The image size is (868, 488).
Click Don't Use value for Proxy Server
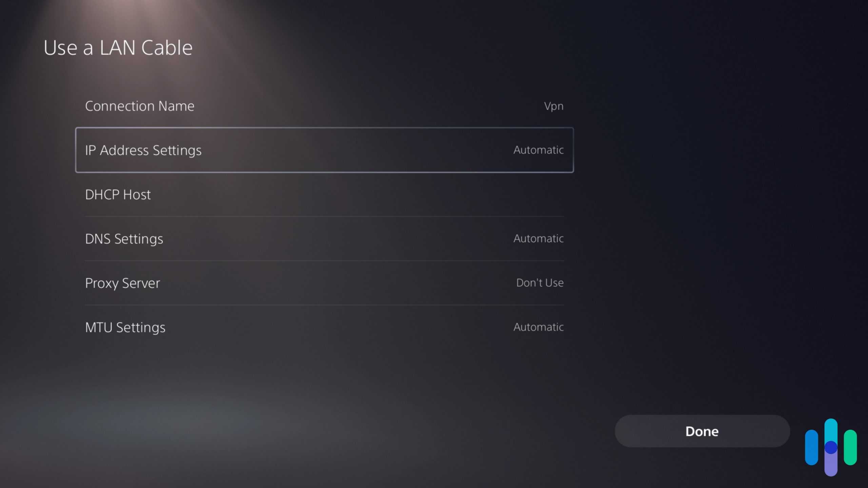point(540,283)
